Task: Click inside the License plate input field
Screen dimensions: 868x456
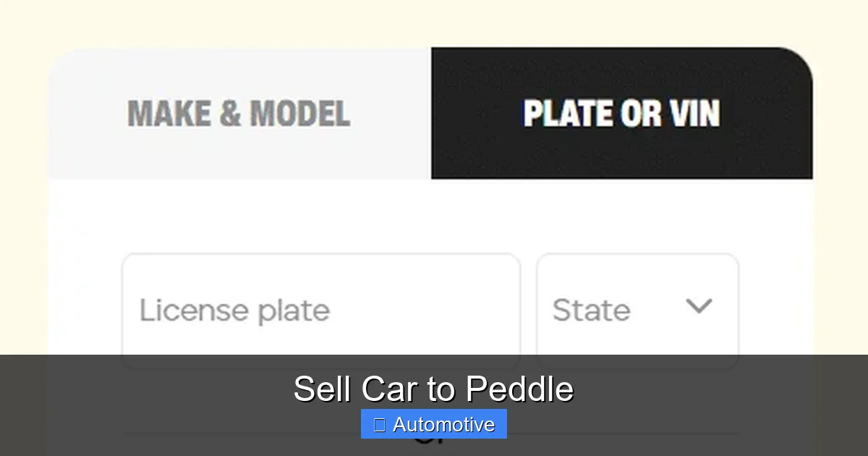Action: 320,310
